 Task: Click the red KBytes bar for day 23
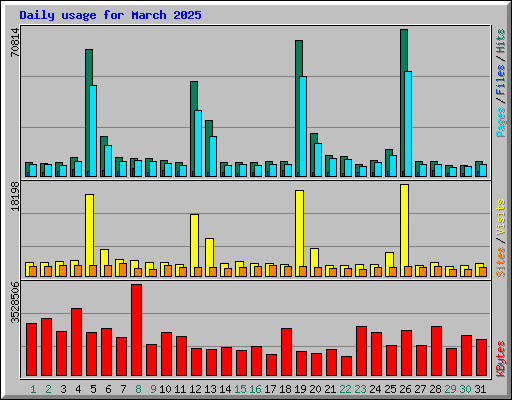point(361,351)
